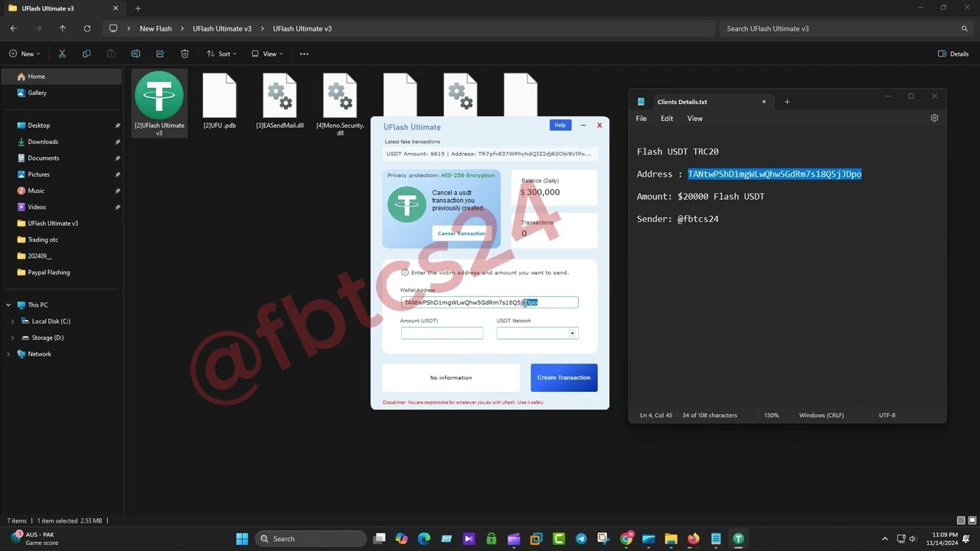Open Copilot icon on taskbar
The width and height of the screenshot is (980, 551).
[402, 539]
